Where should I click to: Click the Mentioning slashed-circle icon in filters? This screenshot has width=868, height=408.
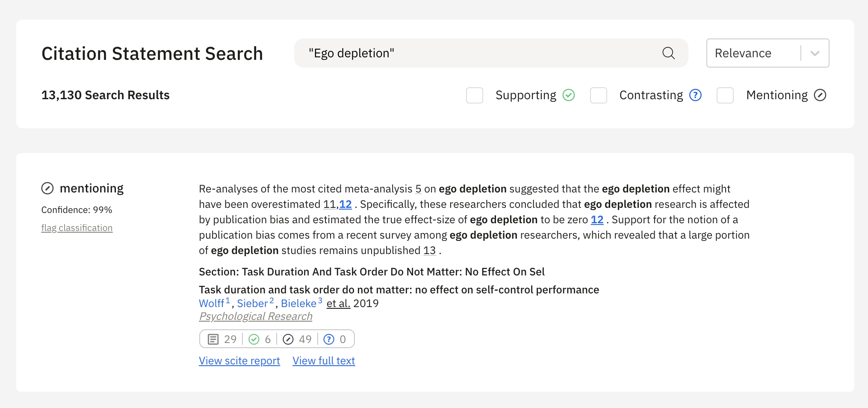(x=820, y=95)
